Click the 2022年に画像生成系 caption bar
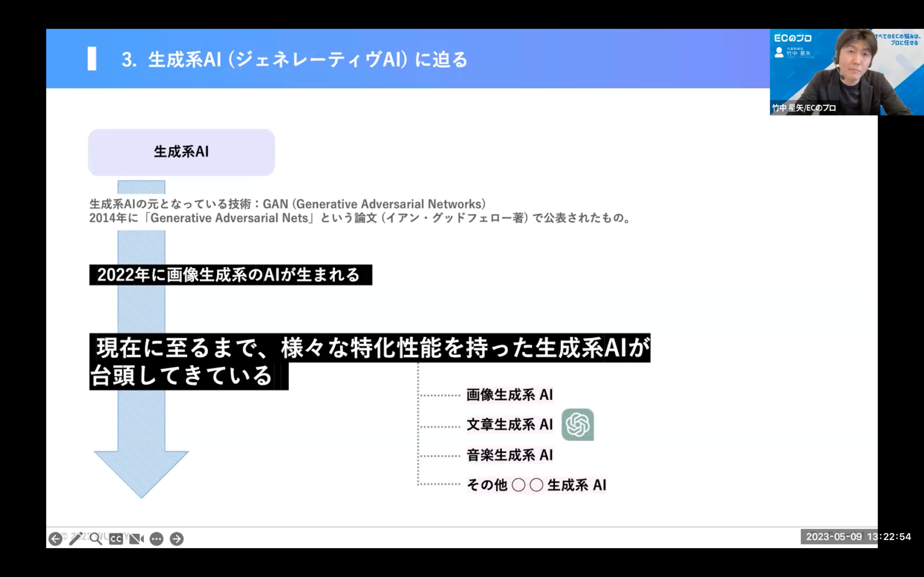 point(231,275)
